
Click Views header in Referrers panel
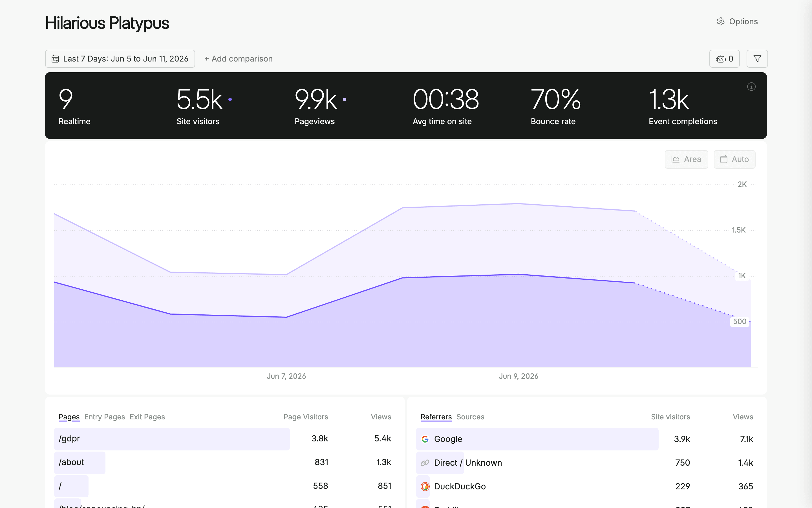pyautogui.click(x=743, y=417)
